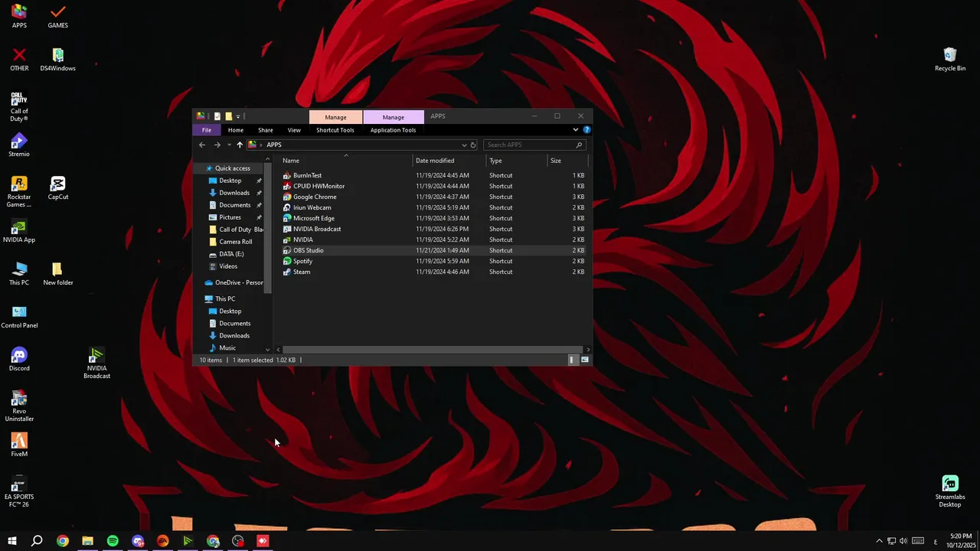Image resolution: width=980 pixels, height=551 pixels.
Task: Open the EA app from the taskbar
Action: pos(162,541)
